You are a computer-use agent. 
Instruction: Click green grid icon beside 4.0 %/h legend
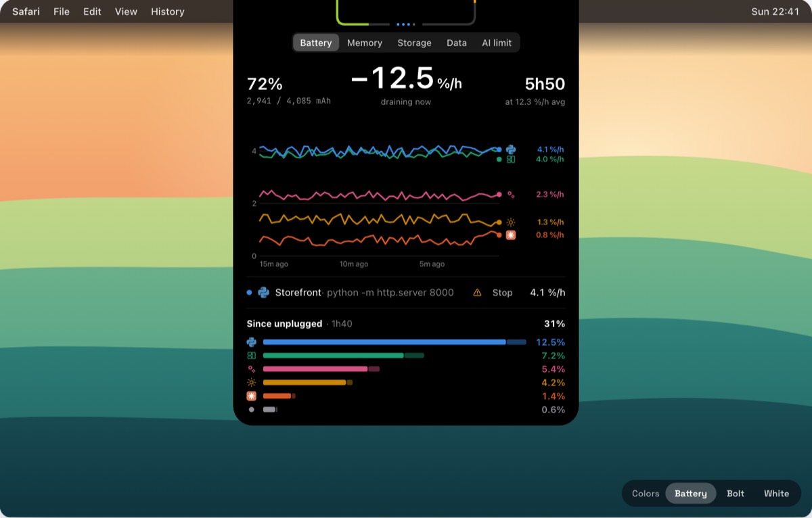(x=511, y=160)
